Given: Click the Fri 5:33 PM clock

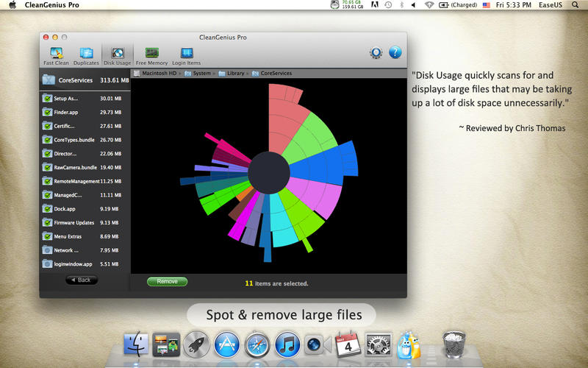Looking at the screenshot, I should pos(513,5).
